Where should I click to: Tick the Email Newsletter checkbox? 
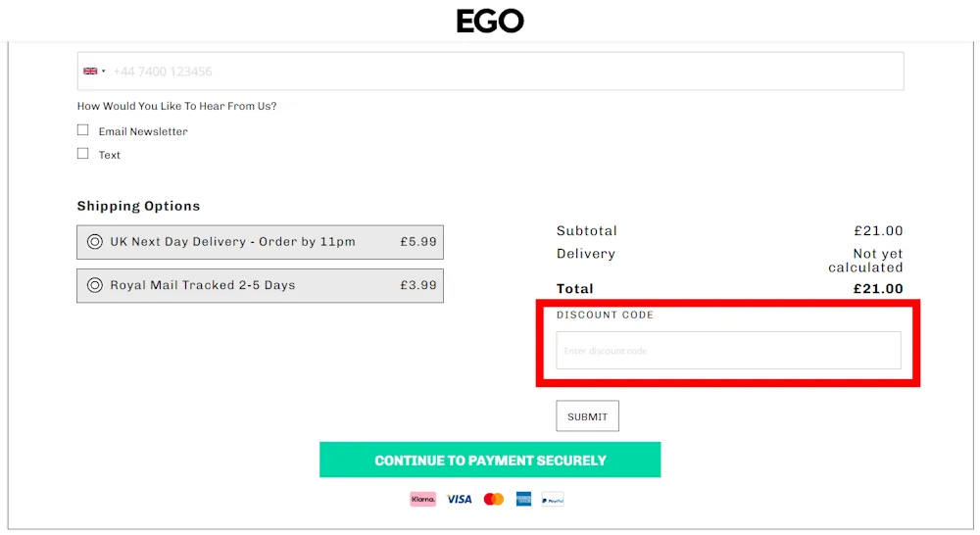pyautogui.click(x=83, y=130)
